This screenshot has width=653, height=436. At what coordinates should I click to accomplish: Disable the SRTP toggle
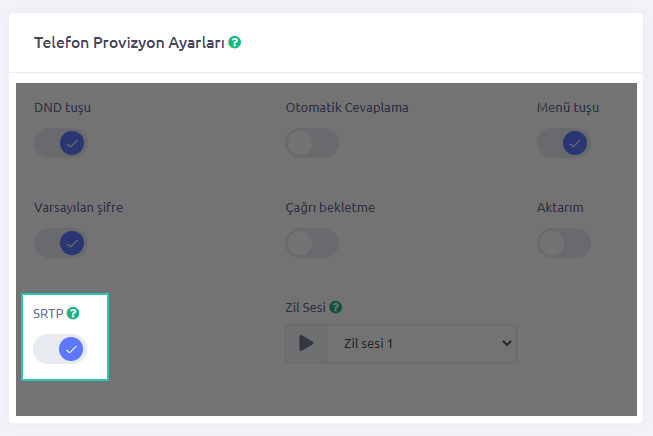pyautogui.click(x=60, y=349)
